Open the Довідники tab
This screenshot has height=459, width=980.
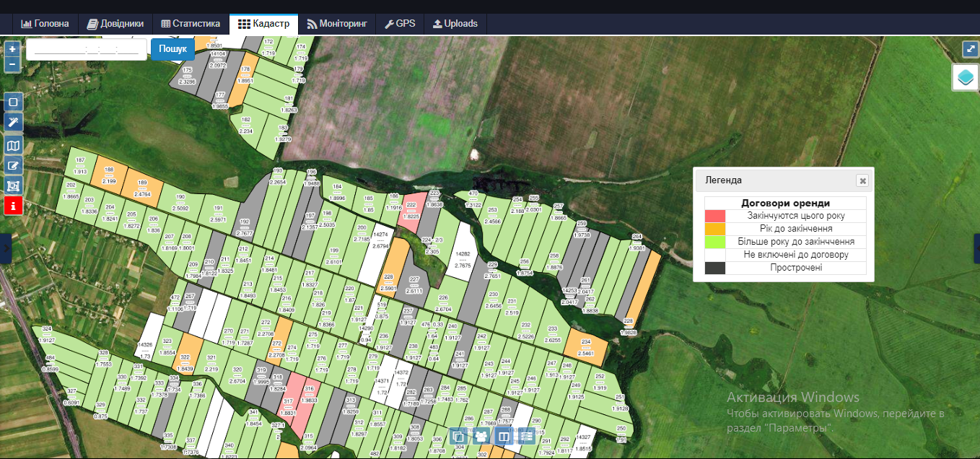click(x=115, y=23)
